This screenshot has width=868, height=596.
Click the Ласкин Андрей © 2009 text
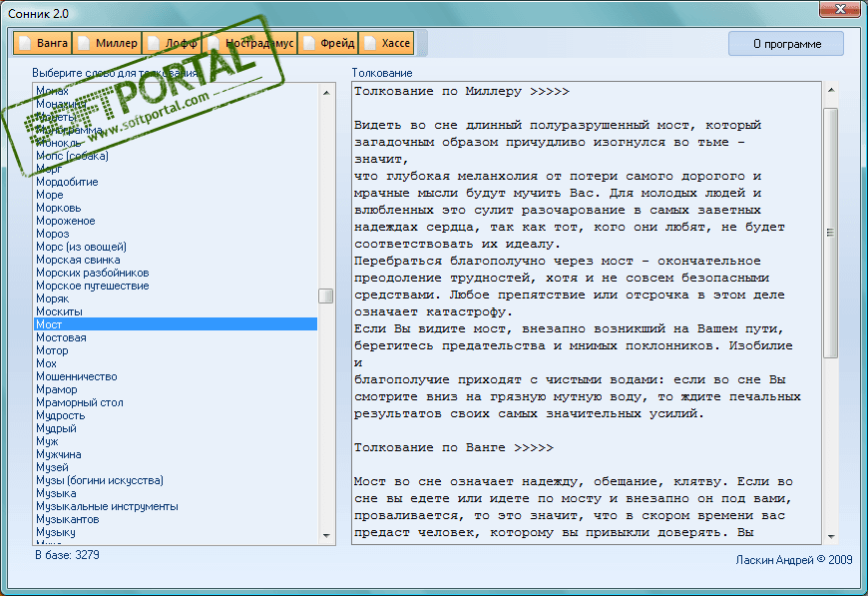point(794,560)
